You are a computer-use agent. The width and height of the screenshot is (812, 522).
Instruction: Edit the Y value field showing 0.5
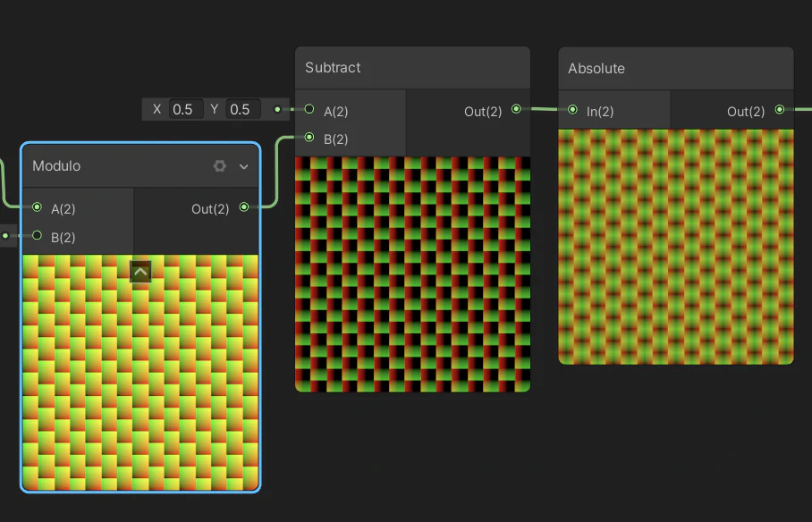pos(243,109)
